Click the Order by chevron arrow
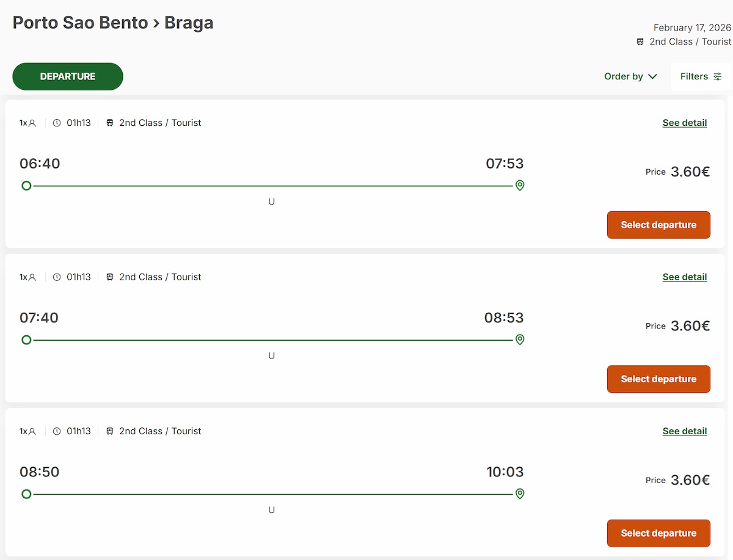 pyautogui.click(x=652, y=76)
